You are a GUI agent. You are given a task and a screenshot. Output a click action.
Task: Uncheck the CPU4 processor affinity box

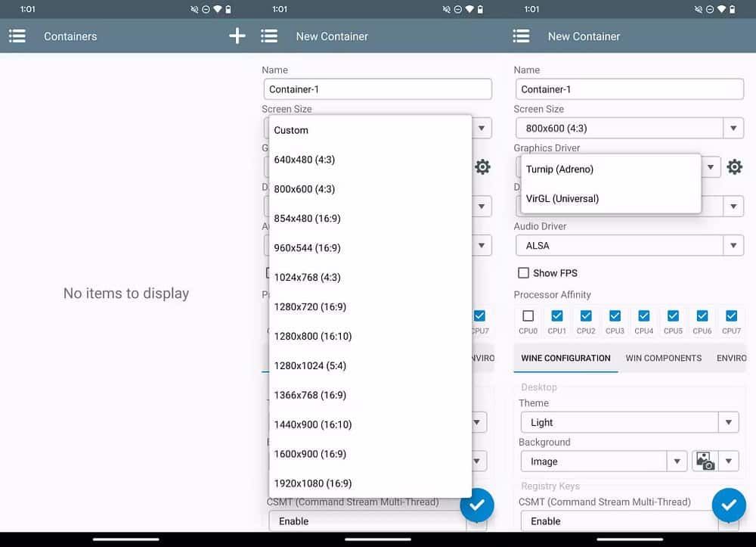tap(644, 315)
